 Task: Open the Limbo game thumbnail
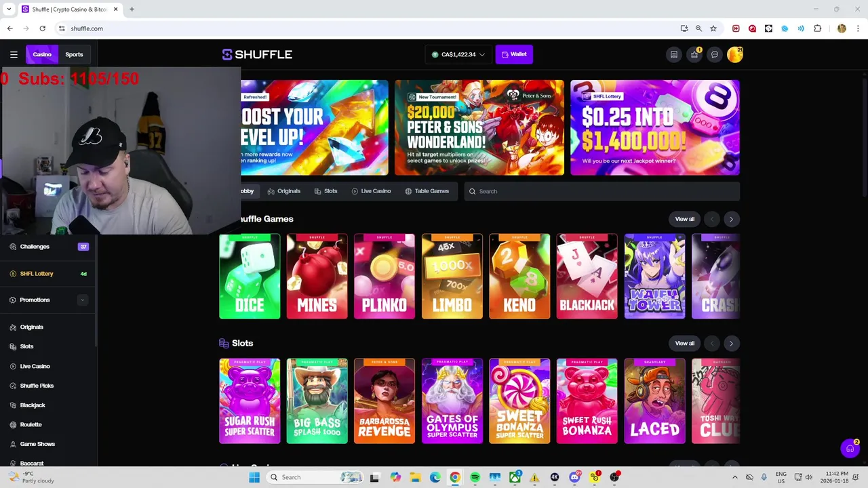point(452,277)
